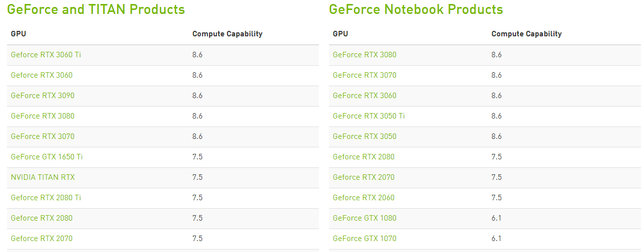Select the 7.5 value for notebook Geforce RTX 2060
Viewport: 644px width, 252px height.
click(497, 198)
